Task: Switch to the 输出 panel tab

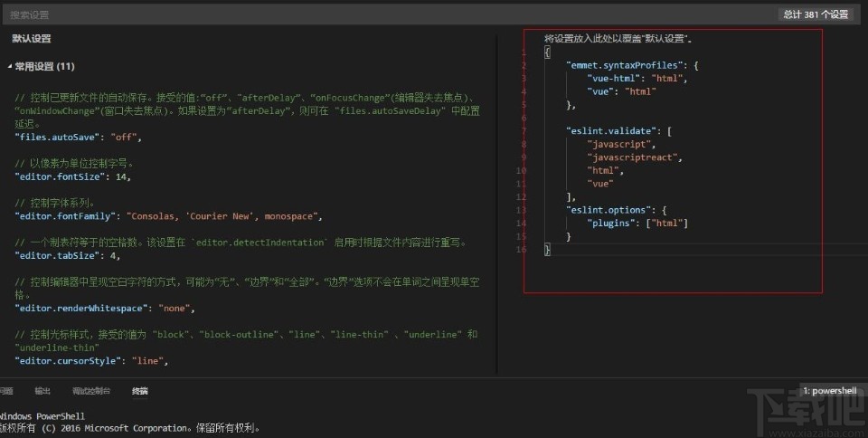Action: (x=42, y=391)
